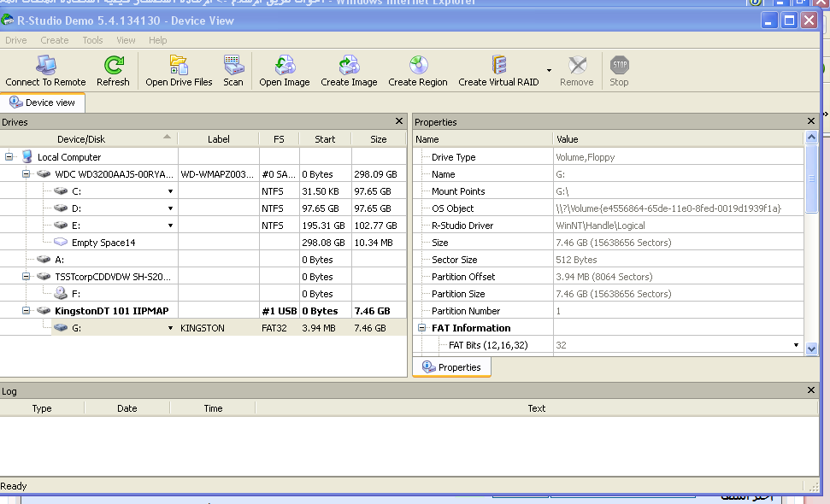Open the Drive menu
Viewport: 830px width, 504px height.
tap(16, 40)
